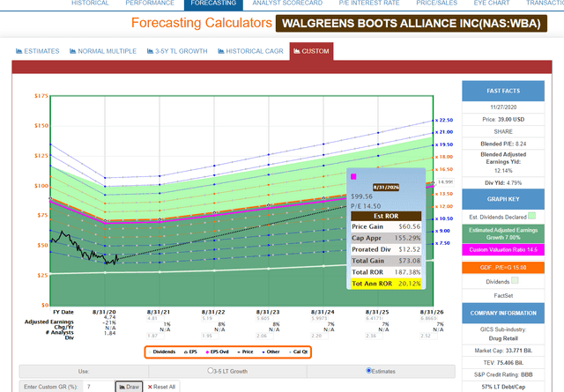Click the chart icon beside Historical CAGR
This screenshot has width=564, height=392.
[221, 51]
